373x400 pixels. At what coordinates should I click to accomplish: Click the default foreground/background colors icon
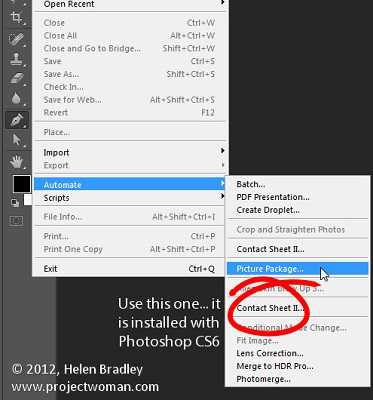pyautogui.click(x=15, y=202)
